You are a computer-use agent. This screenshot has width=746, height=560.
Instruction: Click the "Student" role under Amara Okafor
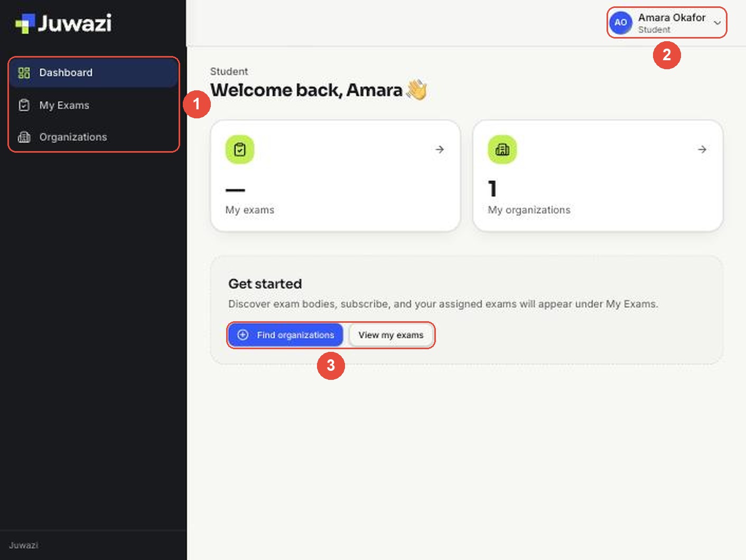pyautogui.click(x=654, y=30)
